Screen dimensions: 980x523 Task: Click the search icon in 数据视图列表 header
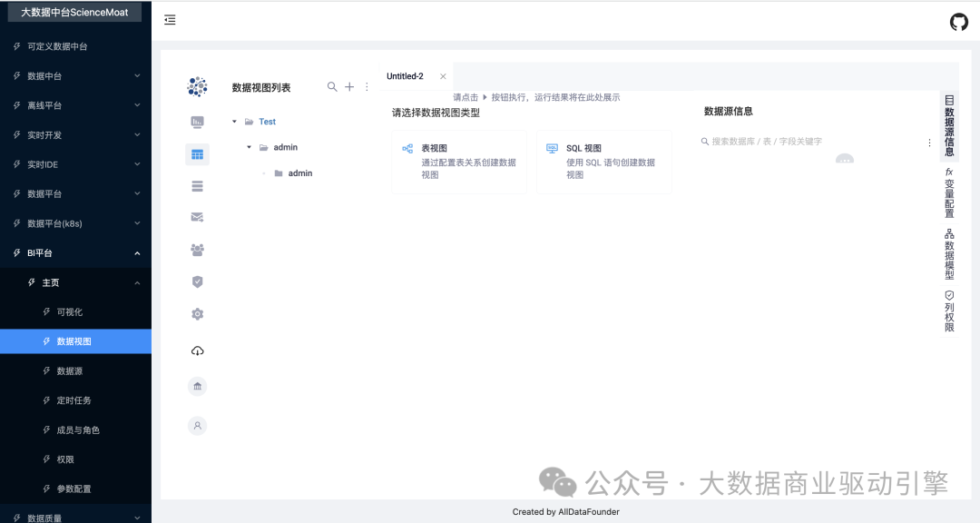[x=332, y=87]
